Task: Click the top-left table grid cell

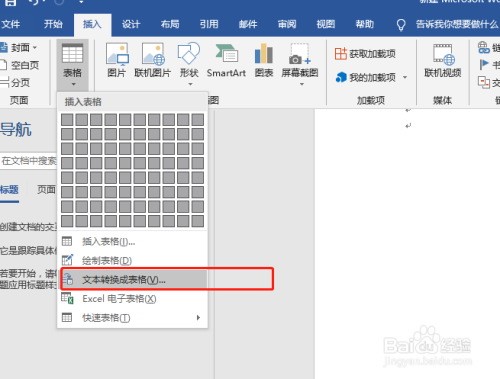Action: 67,120
